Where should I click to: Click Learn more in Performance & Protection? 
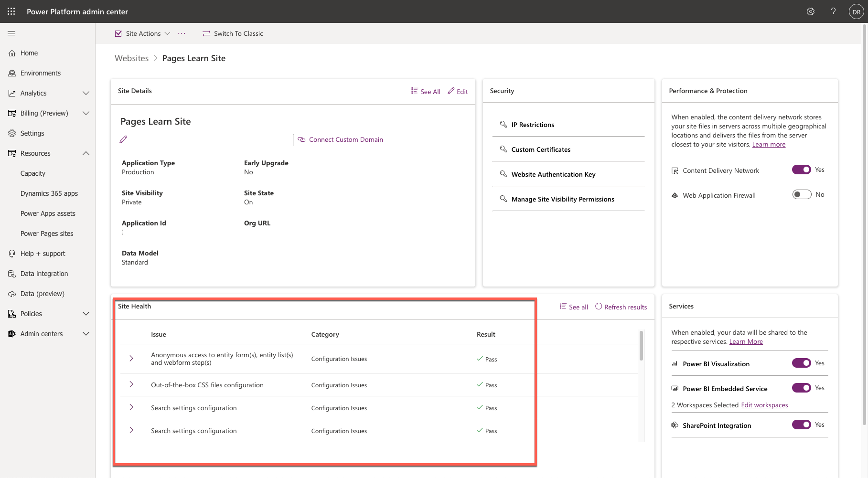(x=769, y=144)
